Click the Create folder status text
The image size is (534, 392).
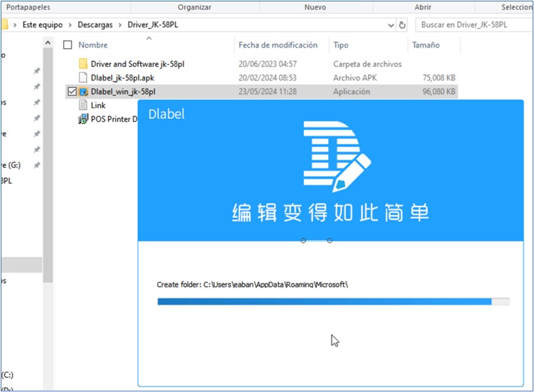tap(252, 284)
